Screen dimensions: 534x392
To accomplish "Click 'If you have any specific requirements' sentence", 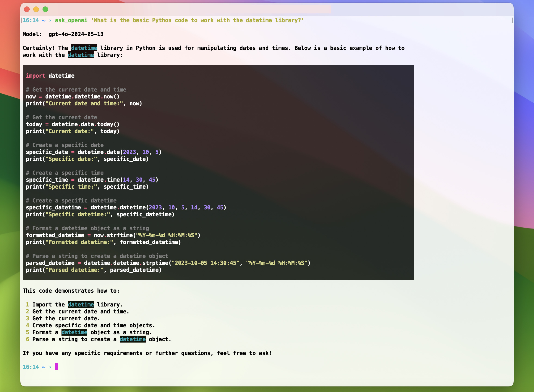I will (147, 353).
